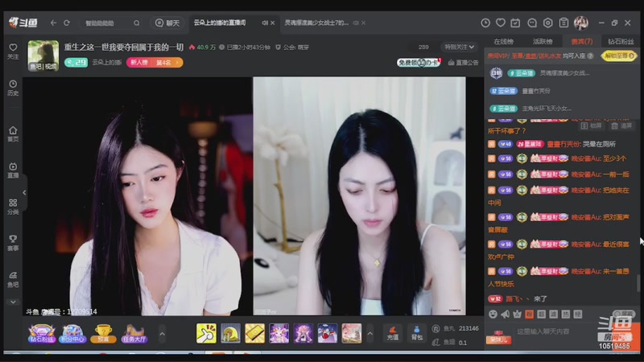Close the 云朵上的 room tab
This screenshot has width=644, height=362.
[x=272, y=23]
